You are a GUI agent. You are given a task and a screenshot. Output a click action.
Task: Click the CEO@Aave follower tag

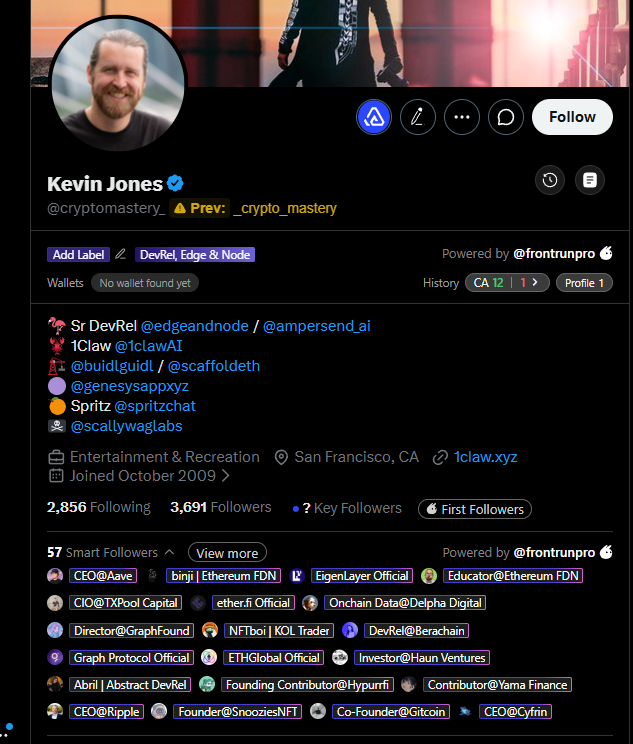103,576
